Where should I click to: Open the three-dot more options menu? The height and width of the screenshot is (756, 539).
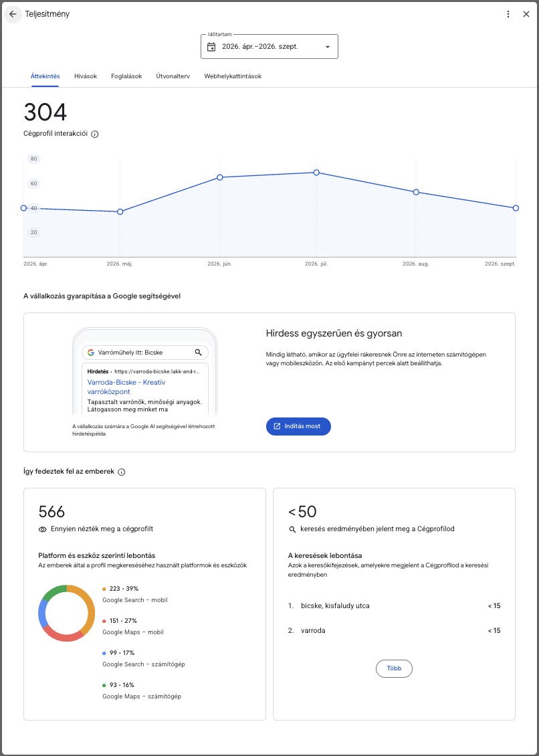tap(508, 14)
